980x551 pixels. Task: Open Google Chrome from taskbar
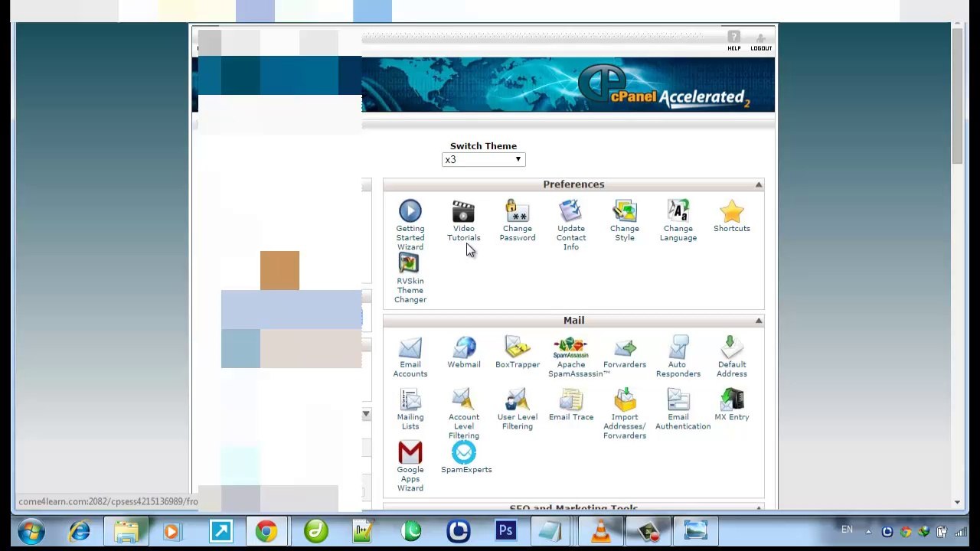pos(266,531)
